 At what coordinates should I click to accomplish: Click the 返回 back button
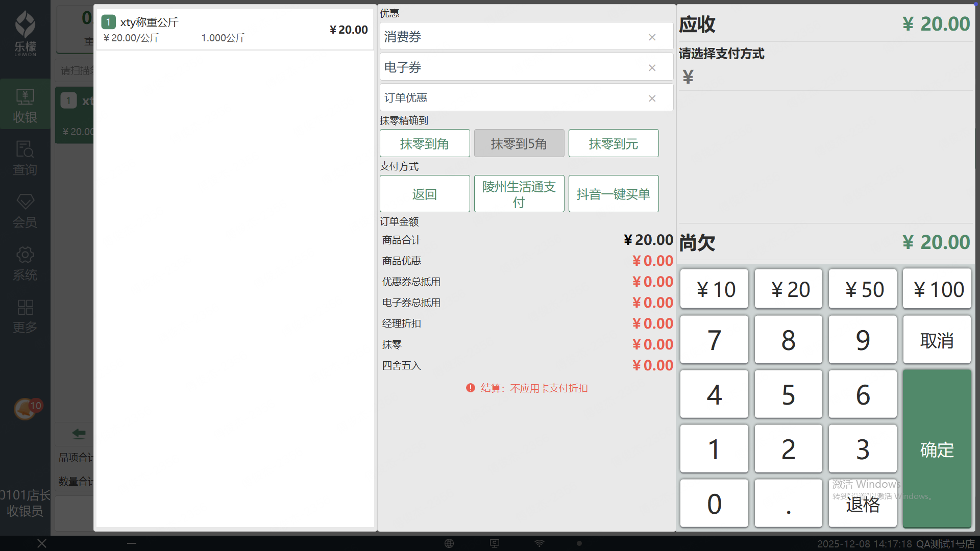click(424, 194)
